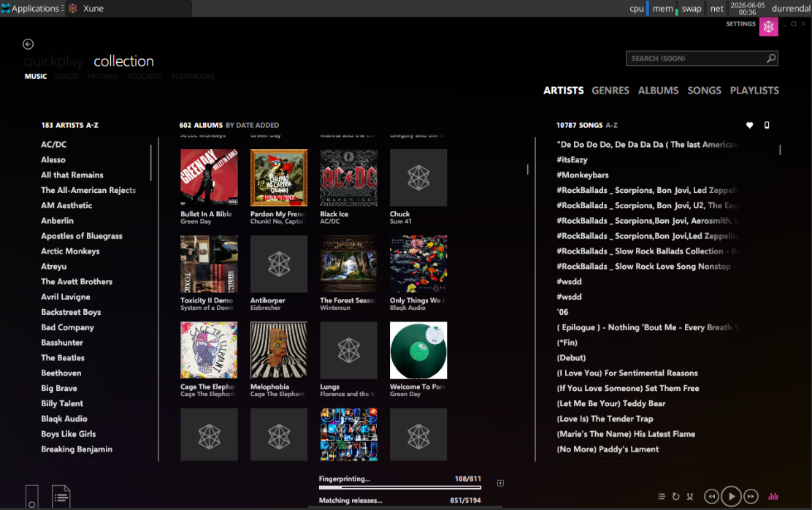Open Cage The Elephant self-titled cover
Screen dimensions: 812x510
pos(210,351)
